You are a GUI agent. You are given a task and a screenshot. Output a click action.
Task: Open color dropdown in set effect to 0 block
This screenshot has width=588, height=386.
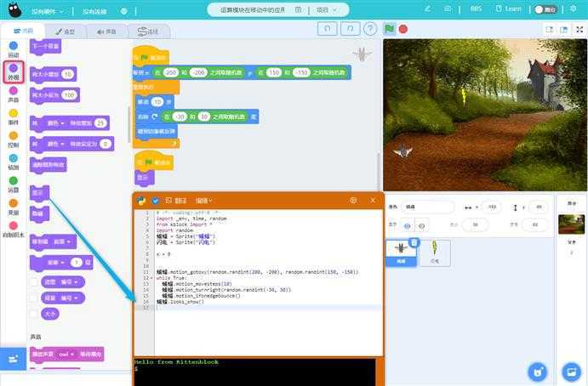55,144
